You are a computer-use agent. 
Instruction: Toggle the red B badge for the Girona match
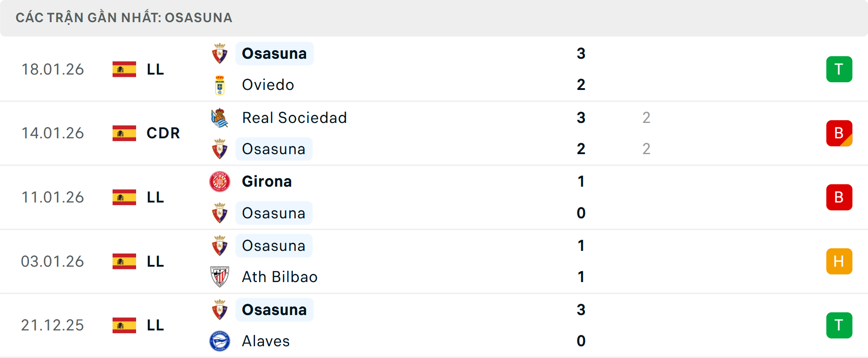839,197
